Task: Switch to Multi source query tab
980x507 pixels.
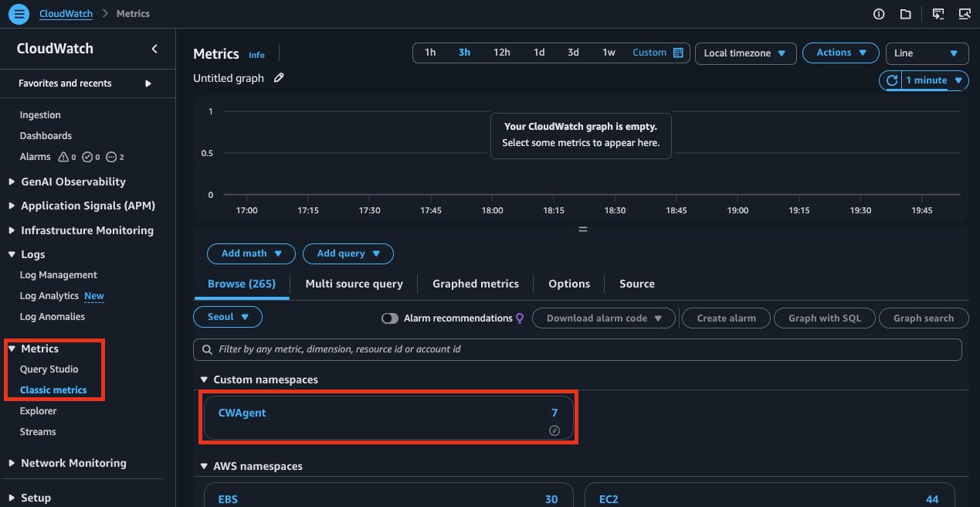Action: coord(354,284)
